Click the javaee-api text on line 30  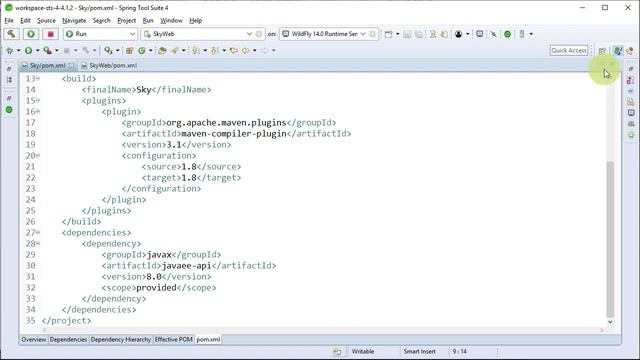coord(187,266)
